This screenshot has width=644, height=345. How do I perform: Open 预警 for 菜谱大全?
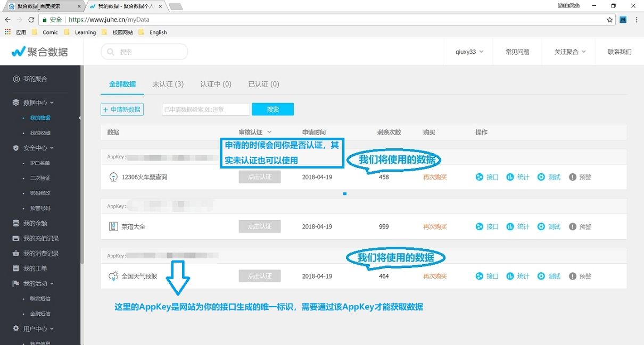(580, 226)
